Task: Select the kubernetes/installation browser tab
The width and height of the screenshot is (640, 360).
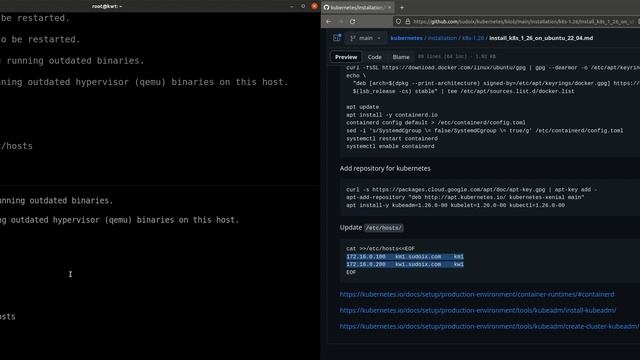Action: (x=358, y=7)
